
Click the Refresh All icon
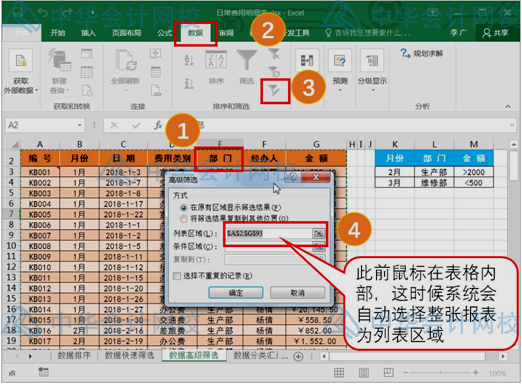tap(125, 60)
